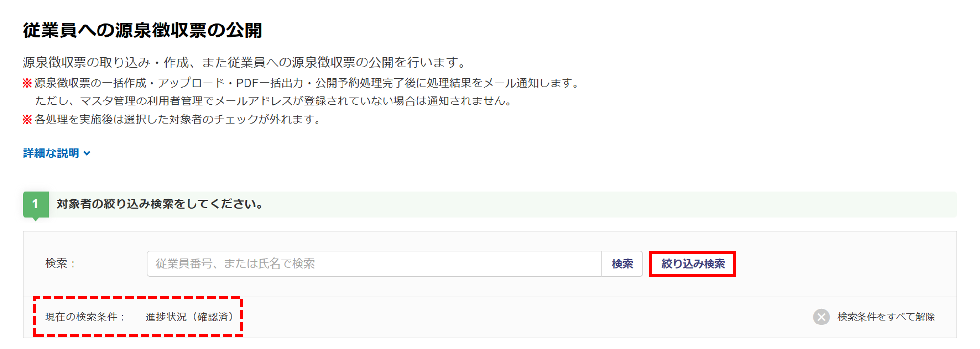Click the note about email notification after processing
Screen dimensions: 980x349
(307, 83)
